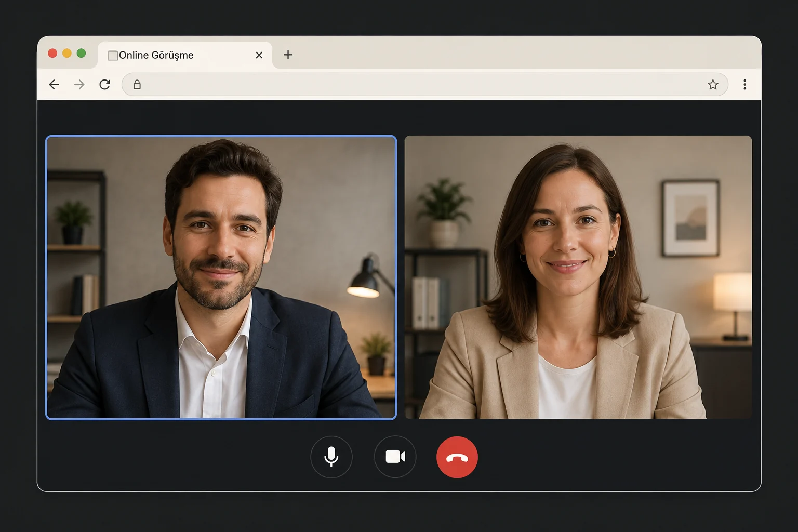
Task: Maximize window with green traffic light
Action: tap(81, 53)
